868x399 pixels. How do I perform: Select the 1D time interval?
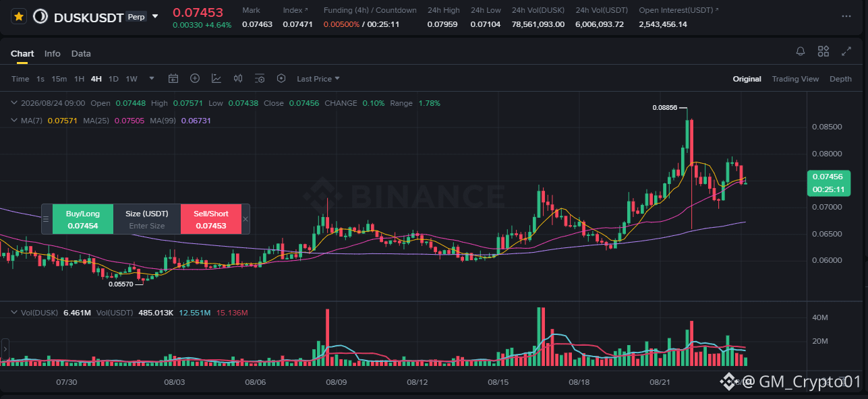113,79
